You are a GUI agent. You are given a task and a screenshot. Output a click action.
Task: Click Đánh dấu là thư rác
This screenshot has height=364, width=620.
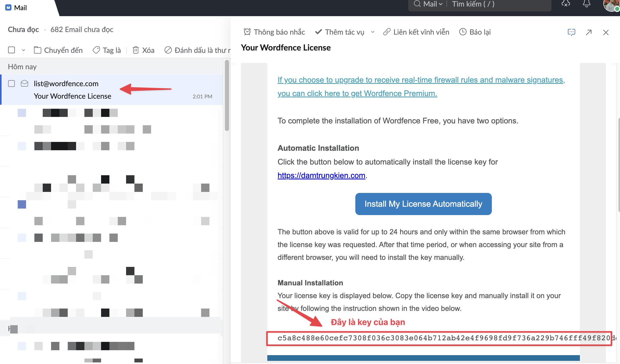point(197,50)
